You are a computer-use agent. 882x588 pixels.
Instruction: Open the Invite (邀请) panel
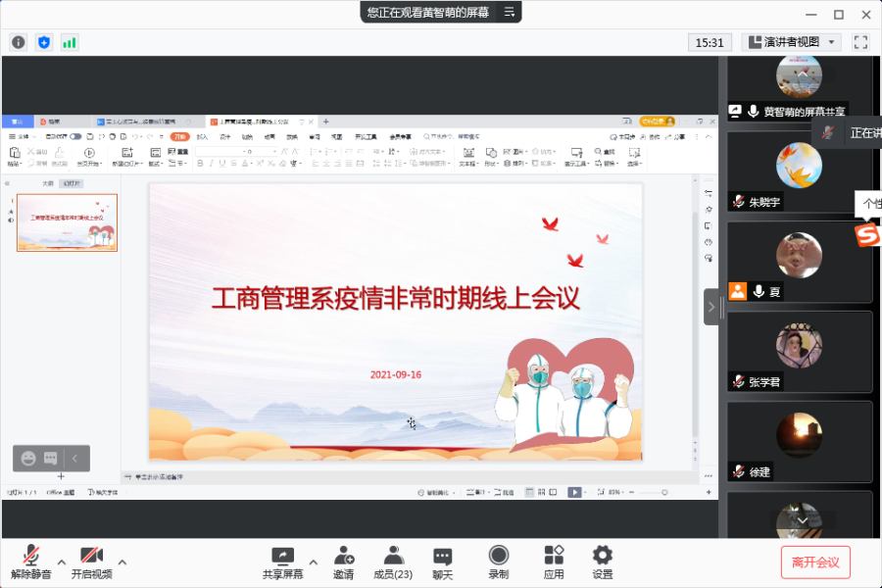tap(343, 563)
